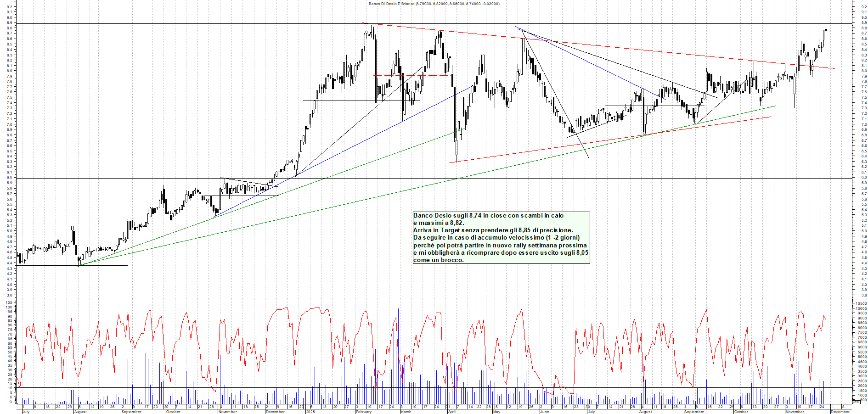Click the February label on the time axis
Viewport: 868px width, 414px height.
pyautogui.click(x=363, y=411)
